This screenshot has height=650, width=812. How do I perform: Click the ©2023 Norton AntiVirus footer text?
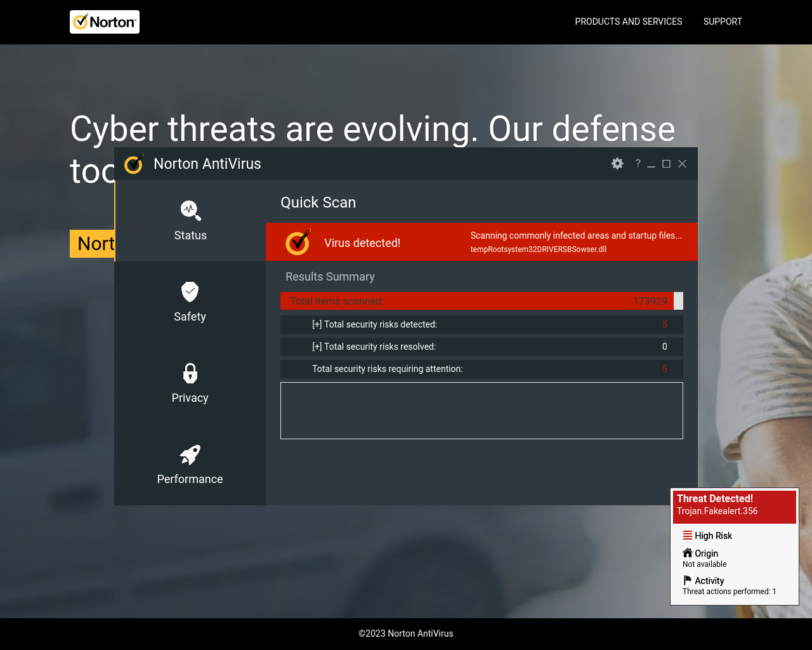(x=406, y=633)
